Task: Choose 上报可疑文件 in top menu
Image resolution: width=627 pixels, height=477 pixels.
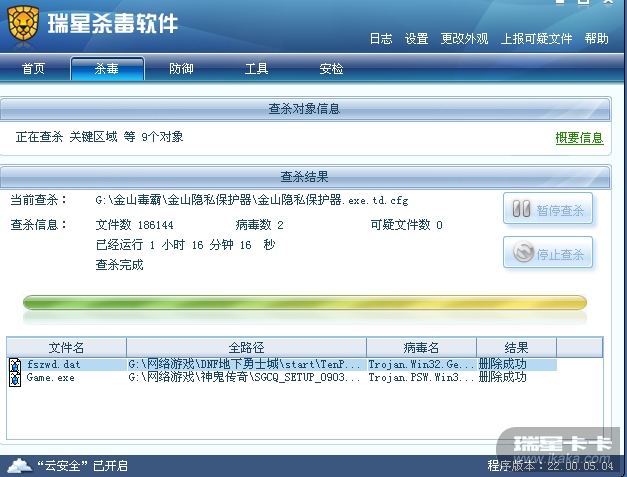Action: click(x=536, y=39)
